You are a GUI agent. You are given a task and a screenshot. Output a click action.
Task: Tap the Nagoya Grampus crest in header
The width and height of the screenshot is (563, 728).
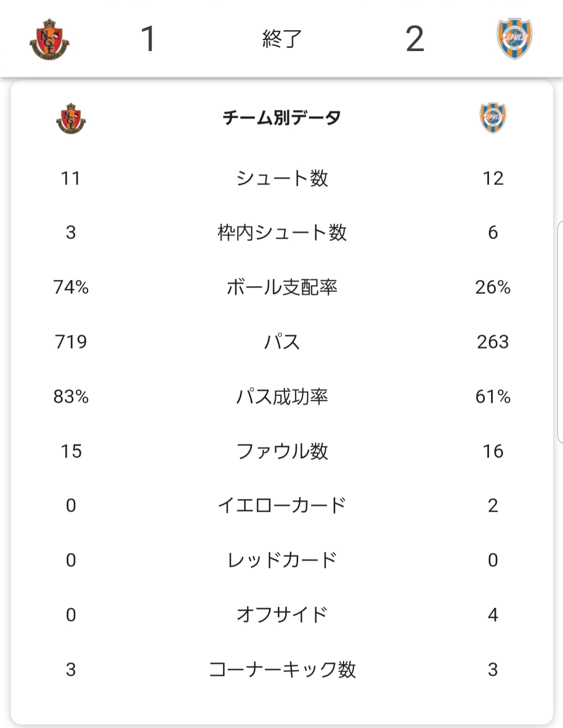pyautogui.click(x=50, y=39)
